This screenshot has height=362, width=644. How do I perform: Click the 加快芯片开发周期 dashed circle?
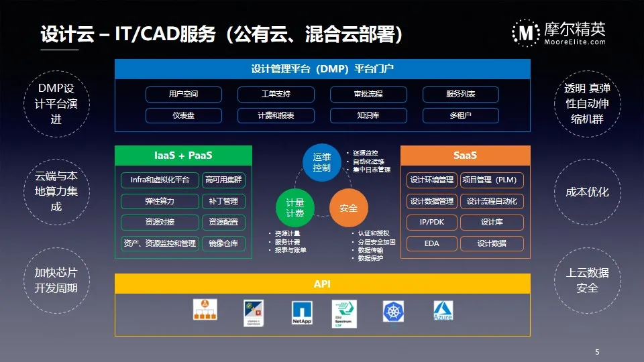coord(56,280)
